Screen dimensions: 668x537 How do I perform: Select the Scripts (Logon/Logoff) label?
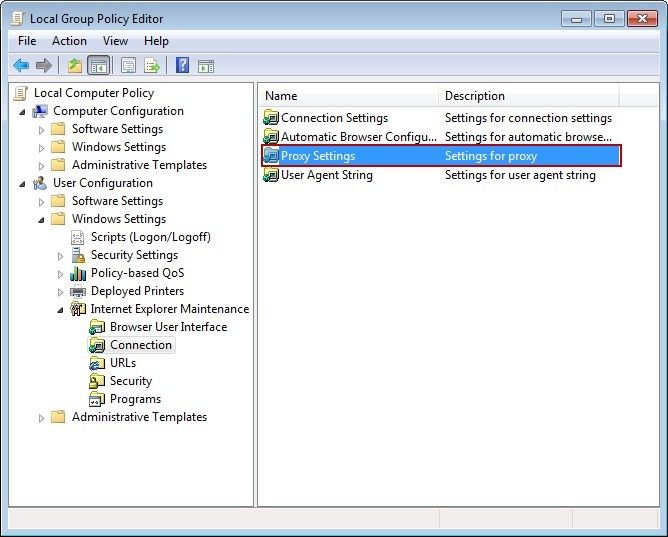151,237
